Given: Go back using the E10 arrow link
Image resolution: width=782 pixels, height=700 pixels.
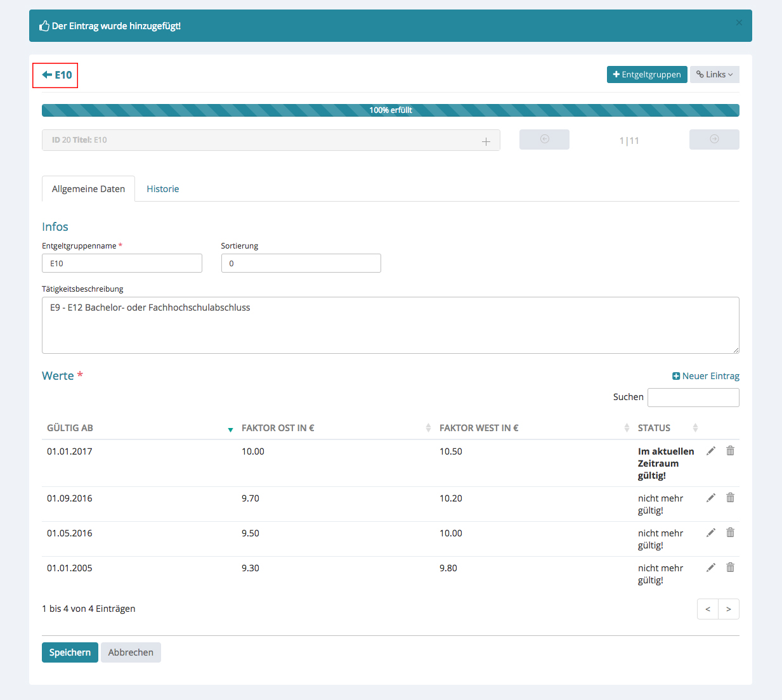Looking at the screenshot, I should [x=56, y=75].
